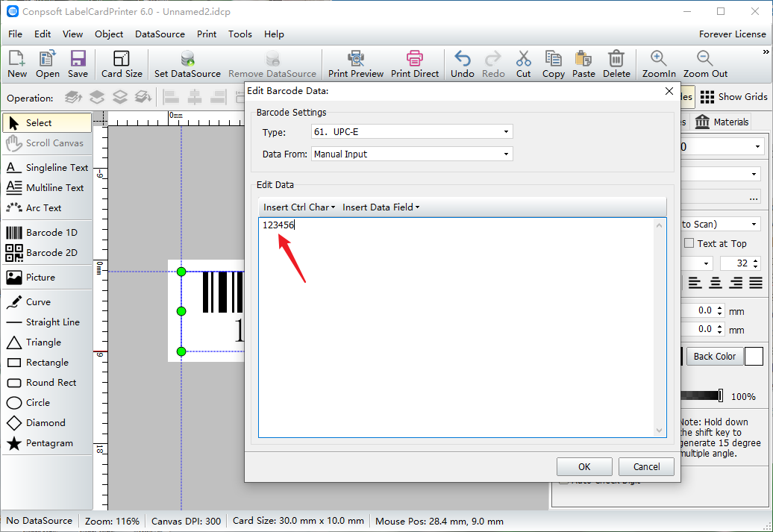773x532 pixels.
Task: Click the white back color swatch
Action: tap(754, 356)
